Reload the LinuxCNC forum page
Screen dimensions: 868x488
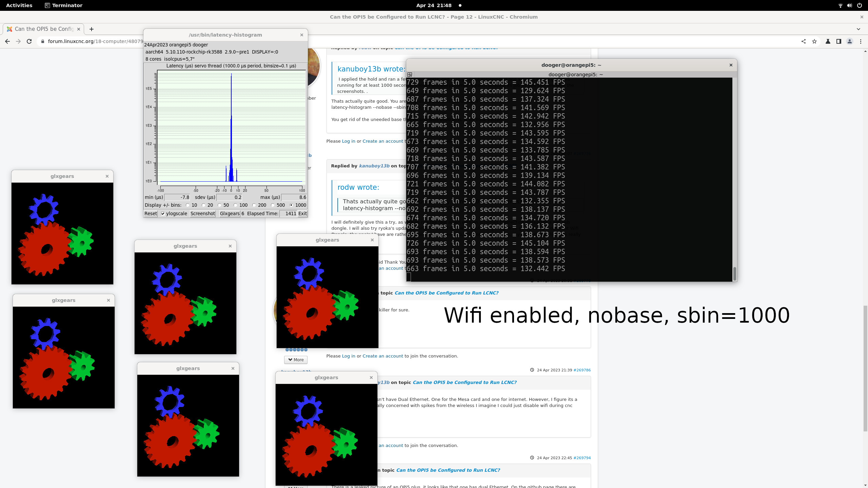tap(29, 41)
